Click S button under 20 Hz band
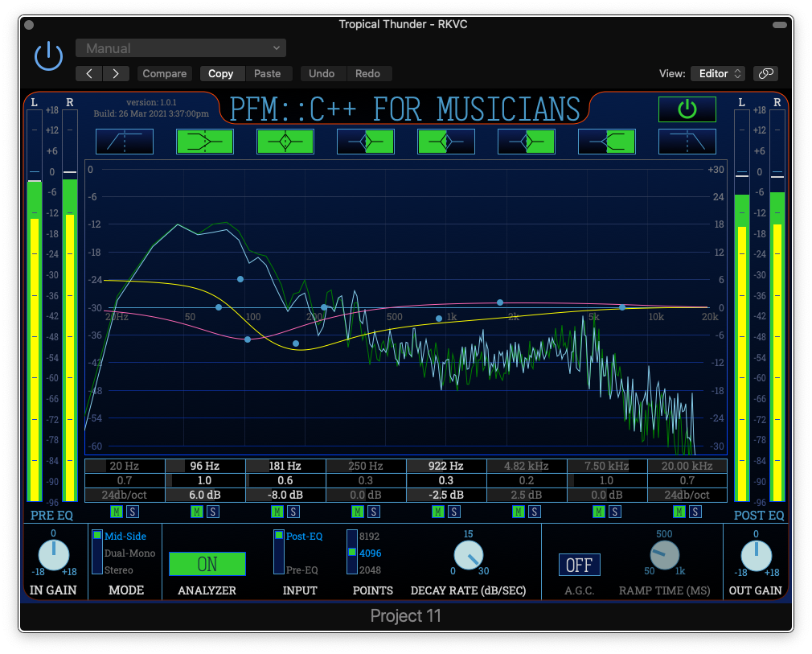This screenshot has width=812, height=654. point(133,512)
